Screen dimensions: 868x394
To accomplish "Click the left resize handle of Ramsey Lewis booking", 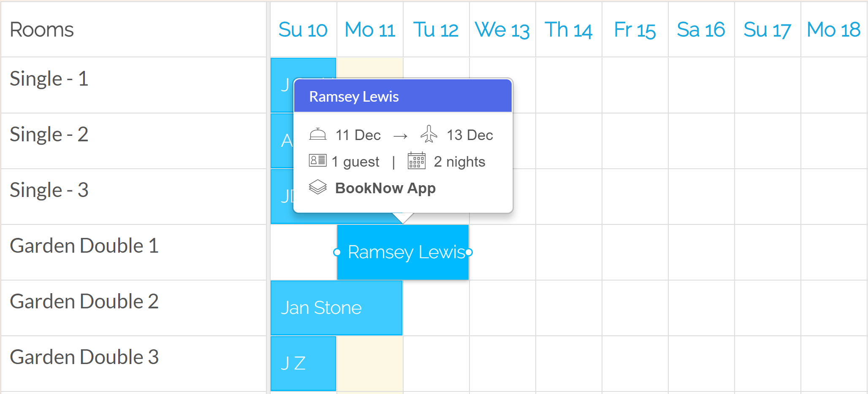I will 337,252.
